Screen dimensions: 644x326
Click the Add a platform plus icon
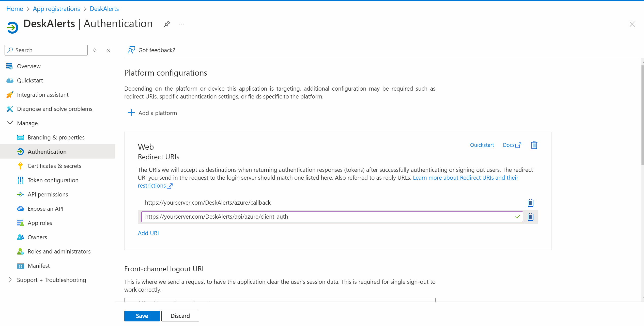(131, 113)
